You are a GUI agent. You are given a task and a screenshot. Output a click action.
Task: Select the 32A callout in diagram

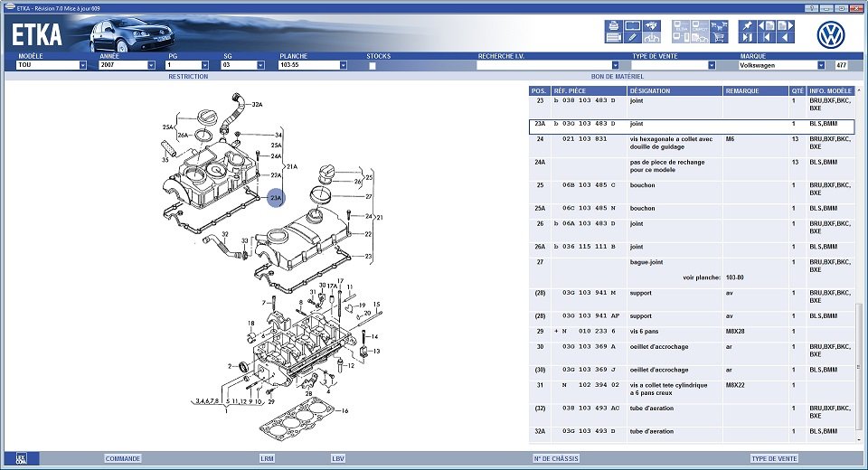tap(257, 105)
